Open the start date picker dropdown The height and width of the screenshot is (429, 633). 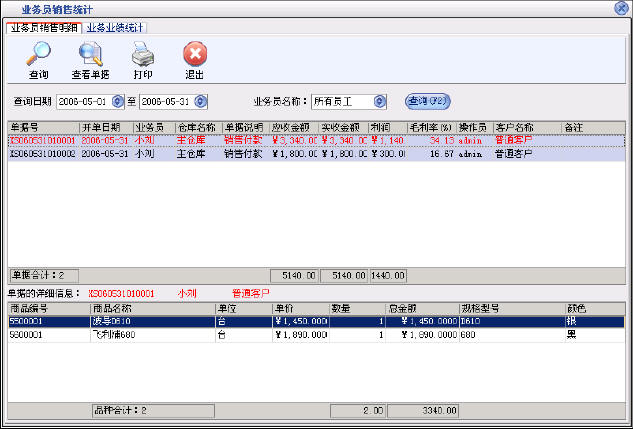118,101
